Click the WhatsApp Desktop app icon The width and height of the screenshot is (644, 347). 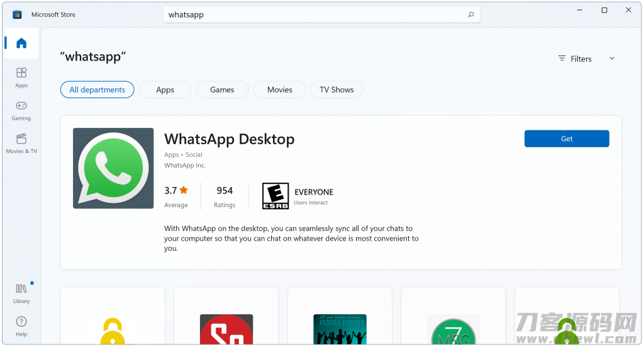tap(113, 168)
